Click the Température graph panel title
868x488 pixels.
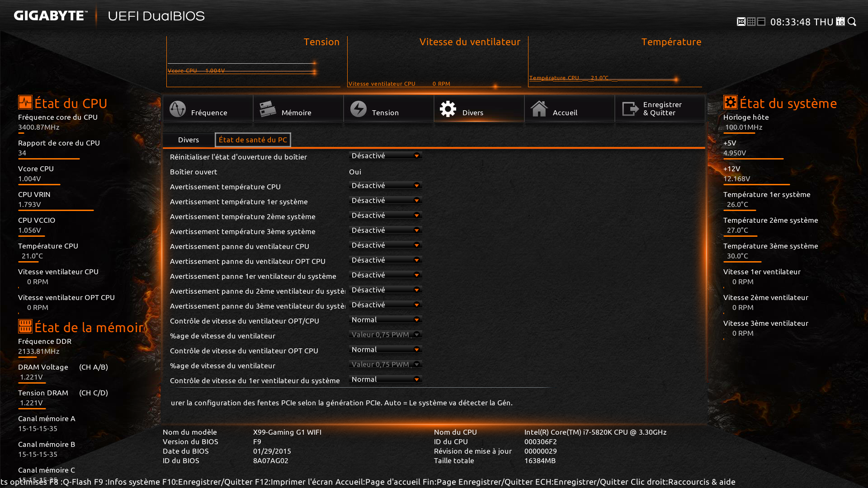point(671,42)
